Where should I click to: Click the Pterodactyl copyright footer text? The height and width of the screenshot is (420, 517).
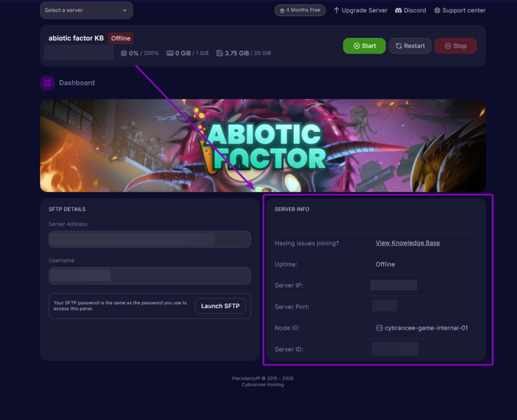pos(263,379)
